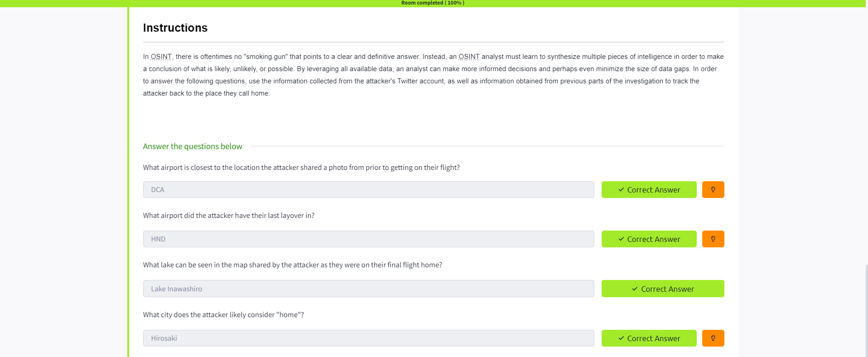The height and width of the screenshot is (357, 868).
Task: Focus the HND answer text box
Action: click(368, 239)
